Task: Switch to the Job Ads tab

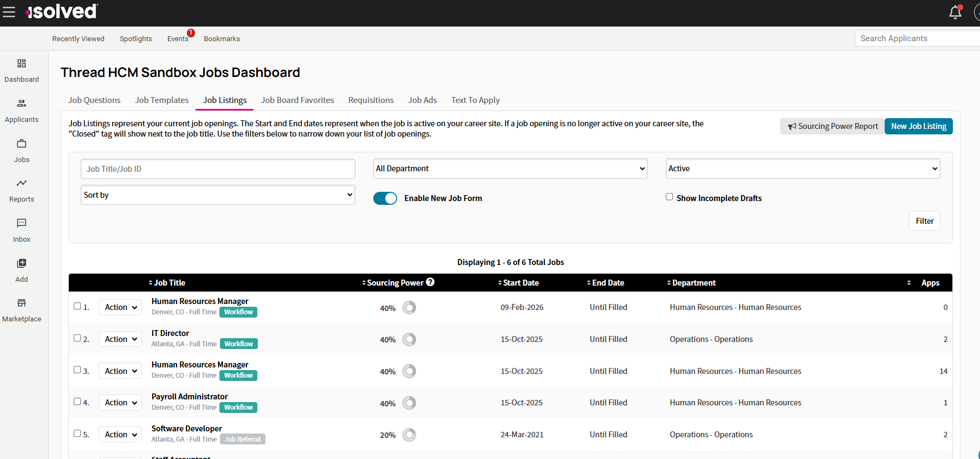Action: (423, 100)
